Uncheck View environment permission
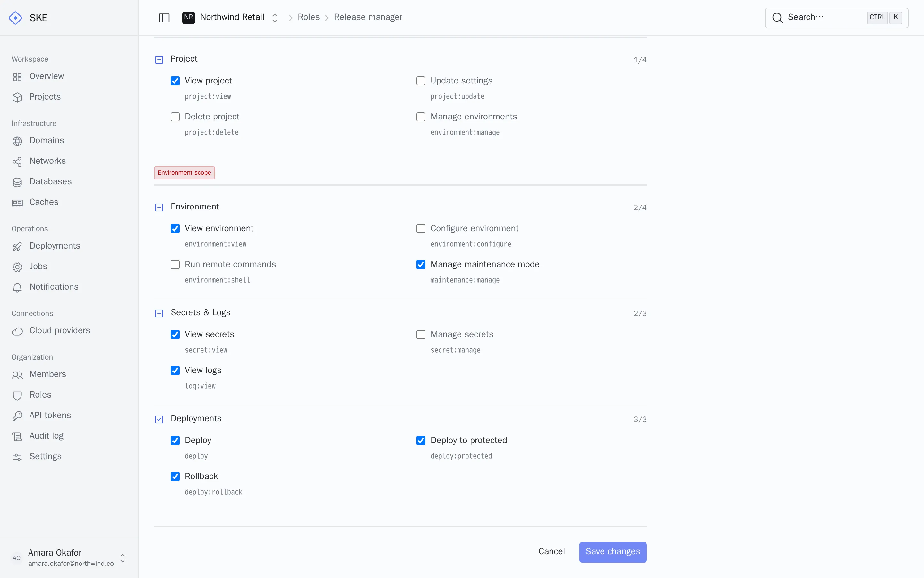The image size is (924, 578). 175,228
